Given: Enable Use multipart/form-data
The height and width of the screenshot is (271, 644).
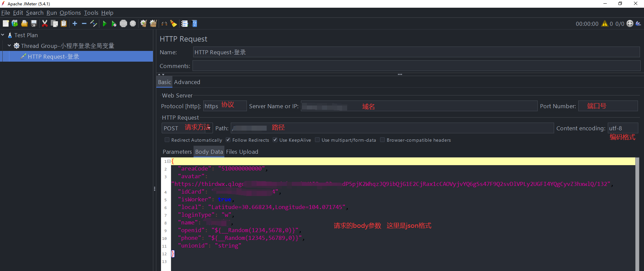Looking at the screenshot, I should (x=317, y=140).
